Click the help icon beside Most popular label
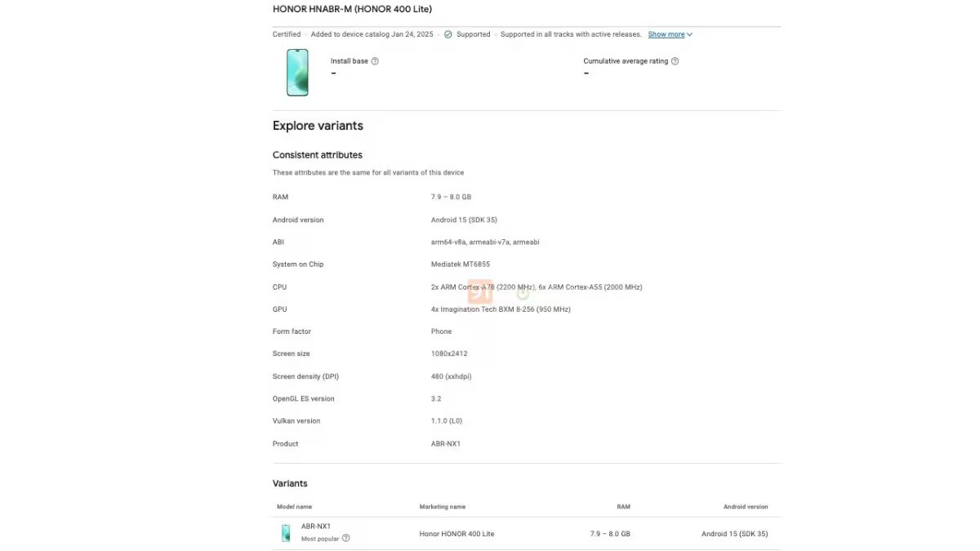The height and width of the screenshot is (551, 980). [345, 538]
